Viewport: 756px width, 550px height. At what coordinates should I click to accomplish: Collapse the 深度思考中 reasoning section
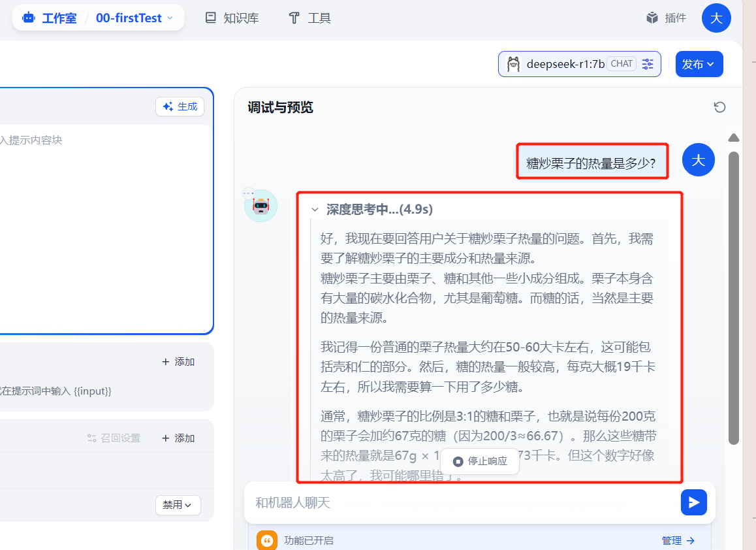point(315,209)
